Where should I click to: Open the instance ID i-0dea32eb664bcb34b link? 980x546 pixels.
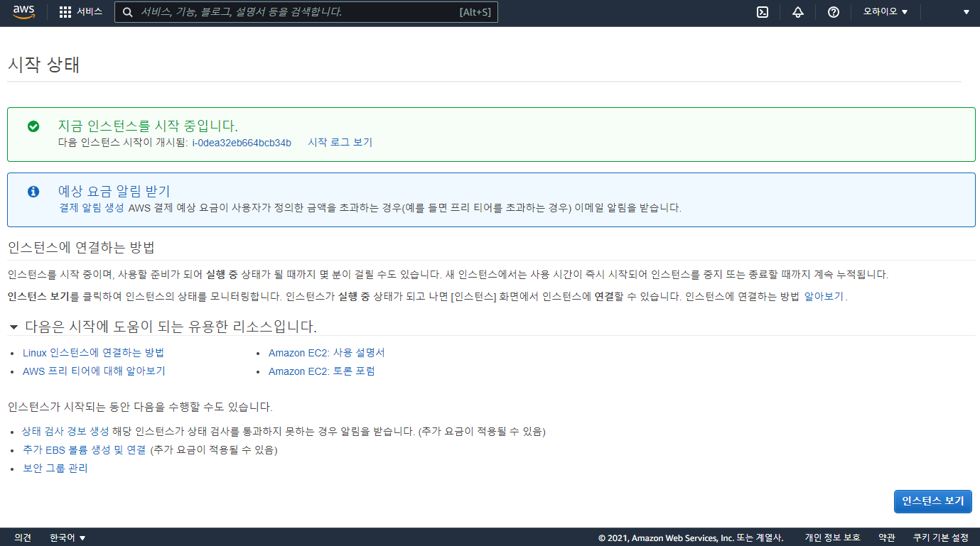tap(242, 143)
